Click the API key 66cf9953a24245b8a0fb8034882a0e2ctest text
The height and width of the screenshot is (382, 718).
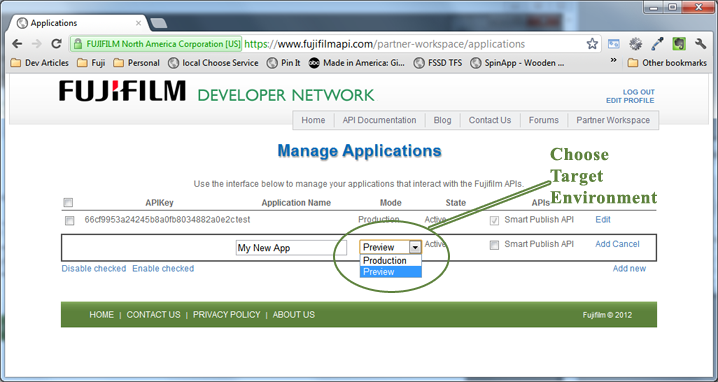tap(168, 220)
